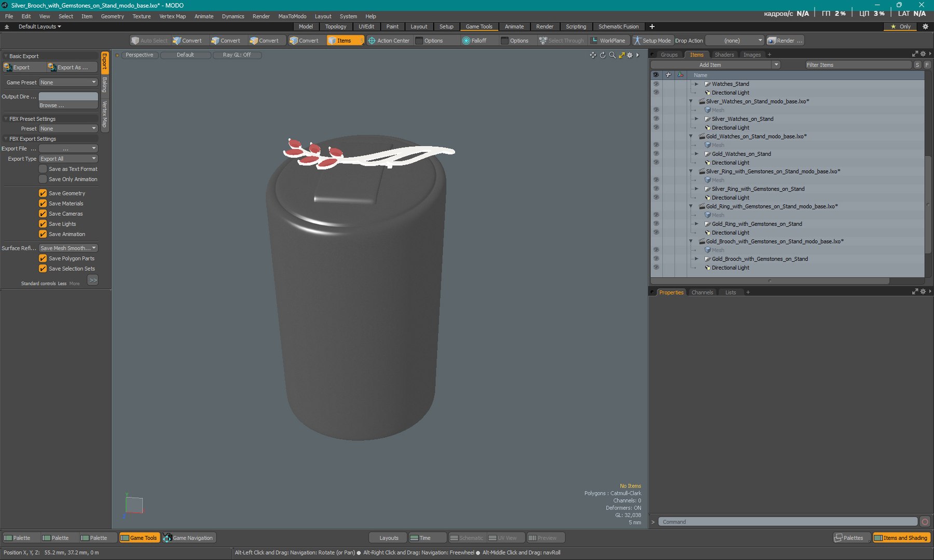Expand the Gold_Watches_on_Stand tree item
Viewport: 934px width, 560px height.
[x=696, y=154]
